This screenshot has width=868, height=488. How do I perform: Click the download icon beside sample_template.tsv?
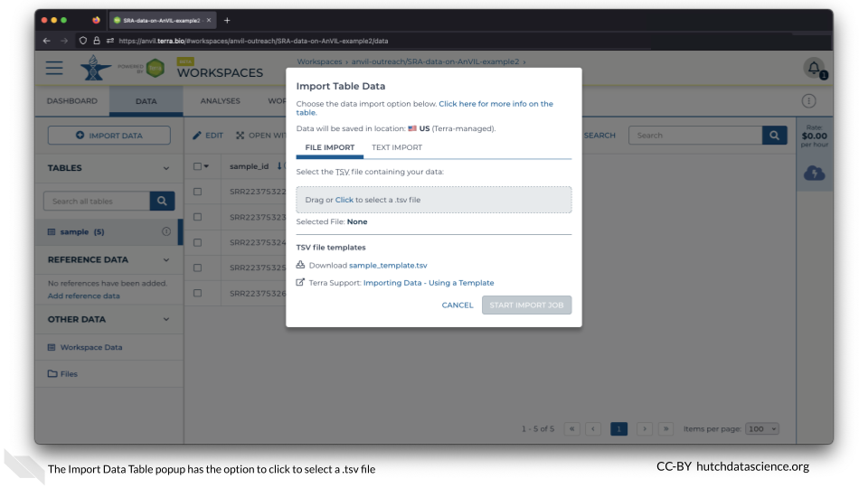[300, 265]
